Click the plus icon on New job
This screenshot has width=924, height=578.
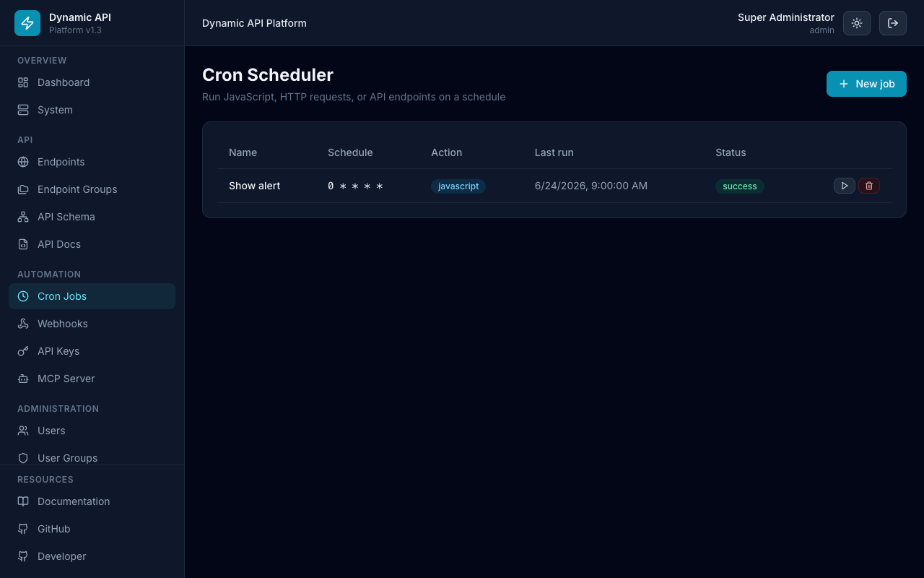844,84
